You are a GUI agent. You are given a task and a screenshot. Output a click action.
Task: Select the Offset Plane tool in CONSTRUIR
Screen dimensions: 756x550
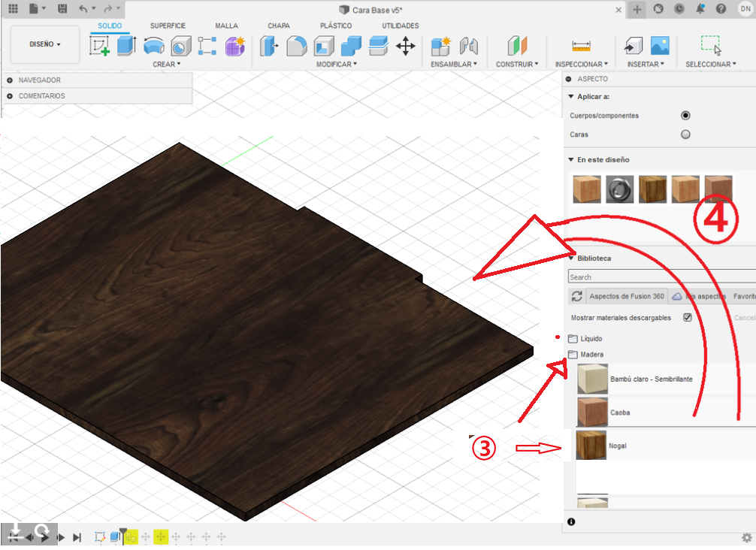click(x=517, y=46)
